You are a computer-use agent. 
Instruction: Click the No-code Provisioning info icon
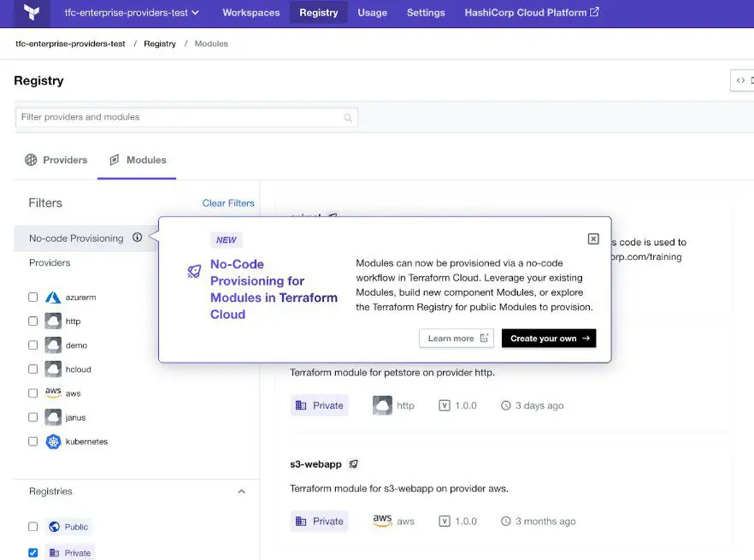pyautogui.click(x=138, y=237)
